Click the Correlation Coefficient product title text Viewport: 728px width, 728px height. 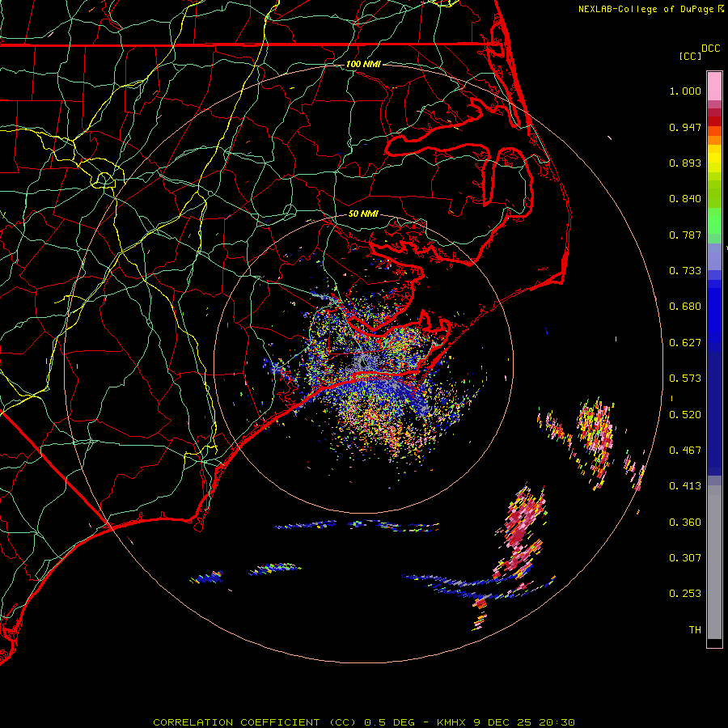[255, 722]
